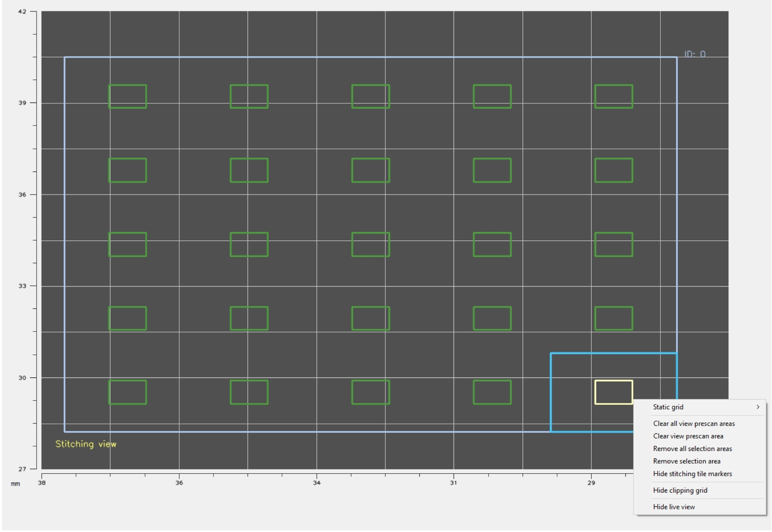
Task: Open the Static grid submenu
Action: click(668, 407)
